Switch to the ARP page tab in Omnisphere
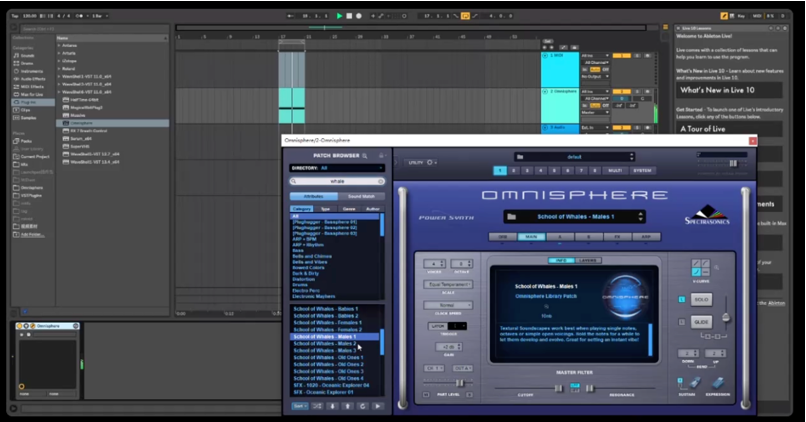Screen dimensions: 806x422 point(646,237)
